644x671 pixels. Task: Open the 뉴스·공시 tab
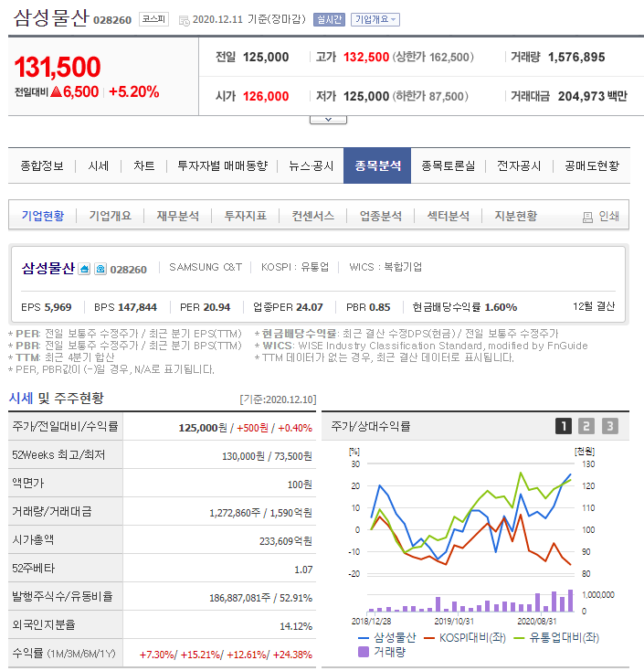point(311,166)
